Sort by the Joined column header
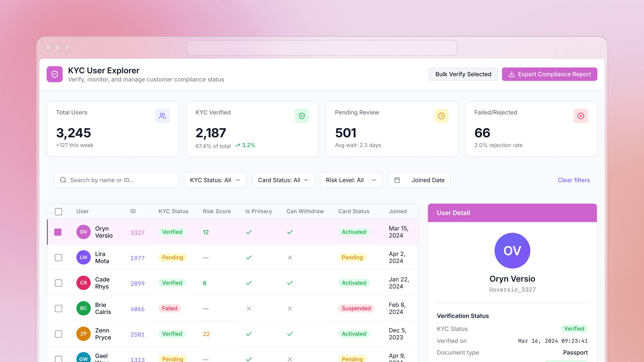The height and width of the screenshot is (362, 644). tap(398, 211)
